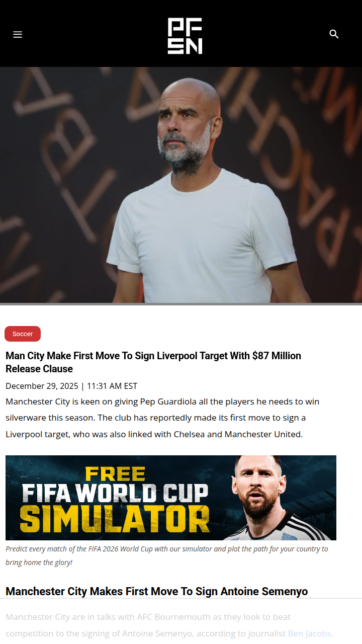This screenshot has height=644, width=362.
Task: Click the yellow FREE label on banner
Action: click(115, 474)
